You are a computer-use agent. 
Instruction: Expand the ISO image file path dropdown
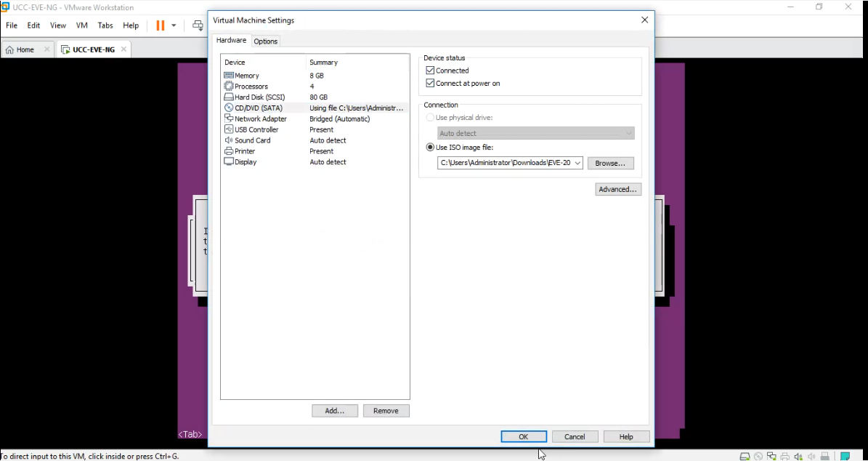(577, 163)
